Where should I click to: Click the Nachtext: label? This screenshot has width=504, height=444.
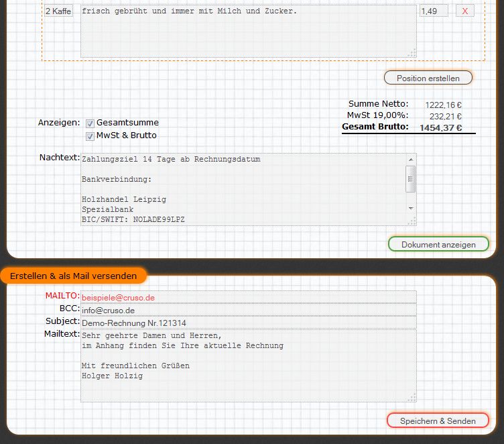coord(60,158)
